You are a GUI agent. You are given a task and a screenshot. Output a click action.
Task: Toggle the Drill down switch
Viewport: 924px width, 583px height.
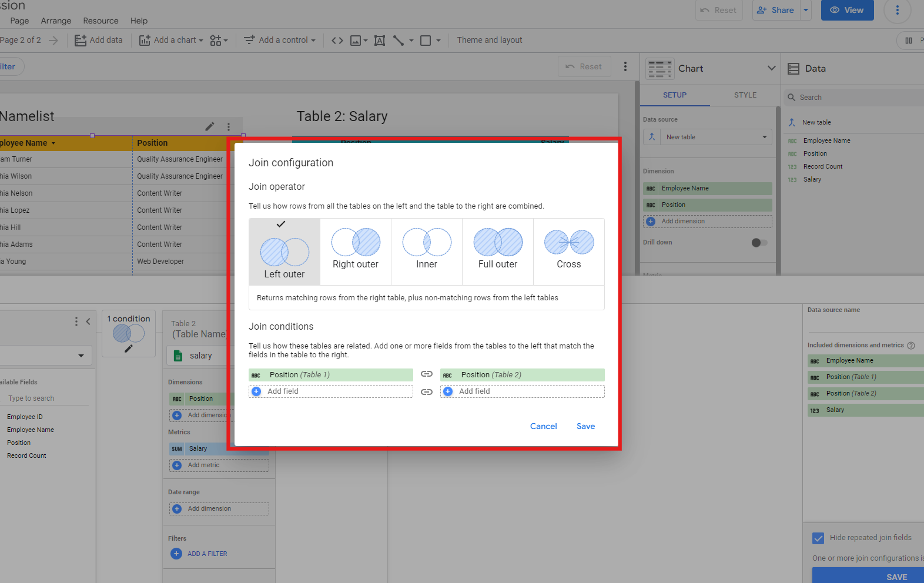[x=759, y=243]
